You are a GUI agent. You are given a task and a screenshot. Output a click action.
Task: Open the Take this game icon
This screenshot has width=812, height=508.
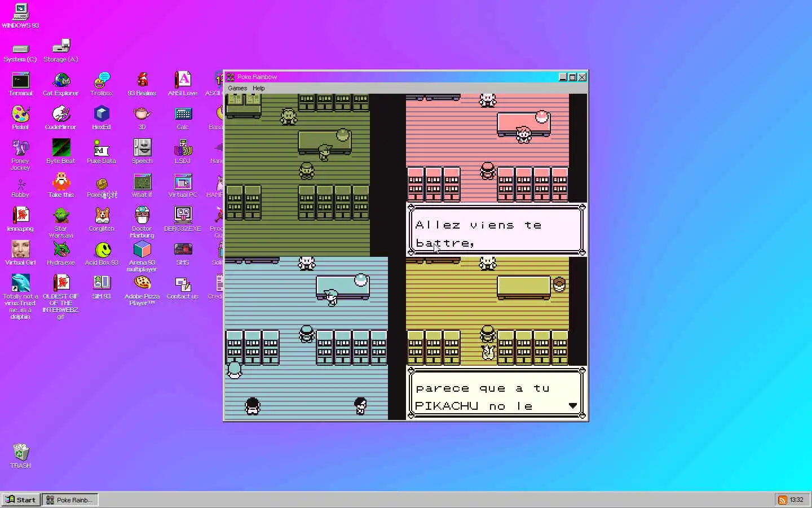[x=61, y=186]
